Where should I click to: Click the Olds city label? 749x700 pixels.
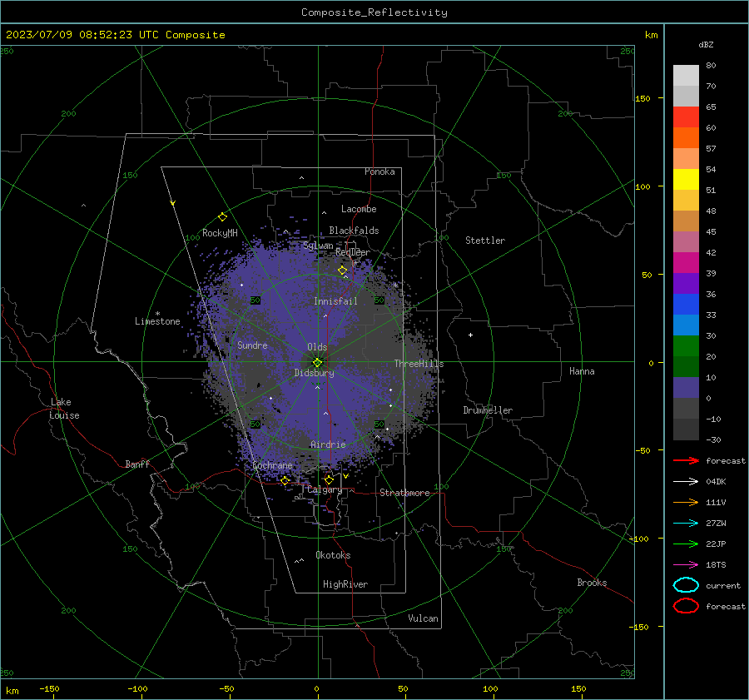point(317,347)
